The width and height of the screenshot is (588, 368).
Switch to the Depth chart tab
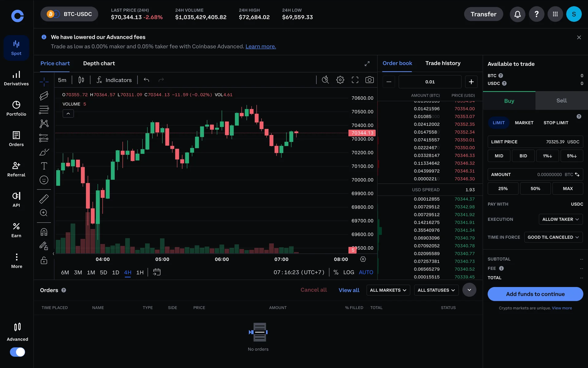pos(99,63)
